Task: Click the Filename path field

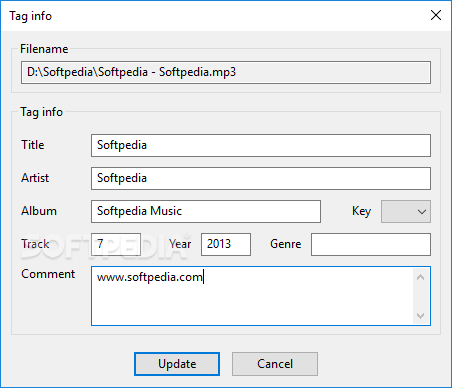Action: click(x=226, y=72)
